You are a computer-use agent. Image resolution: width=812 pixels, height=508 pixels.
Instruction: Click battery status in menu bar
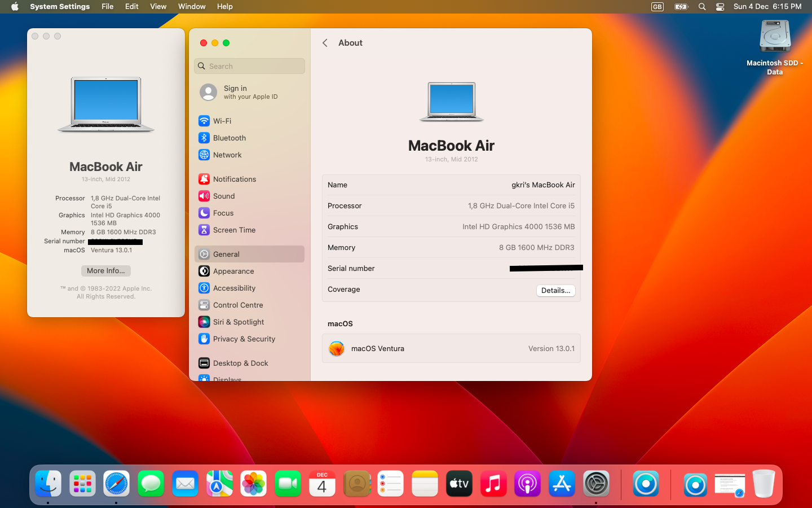tap(681, 7)
